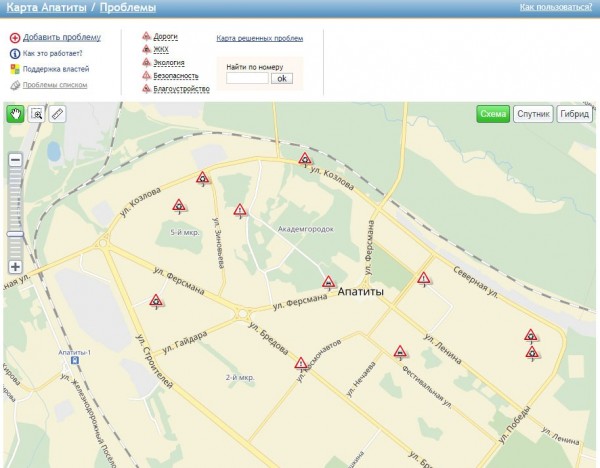
Task: Open Как это работает? link
Action: point(52,53)
